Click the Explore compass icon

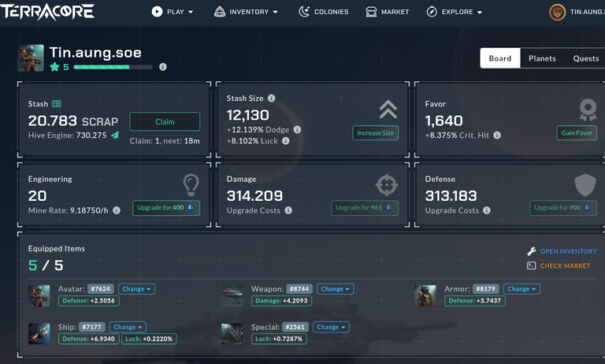tap(432, 12)
